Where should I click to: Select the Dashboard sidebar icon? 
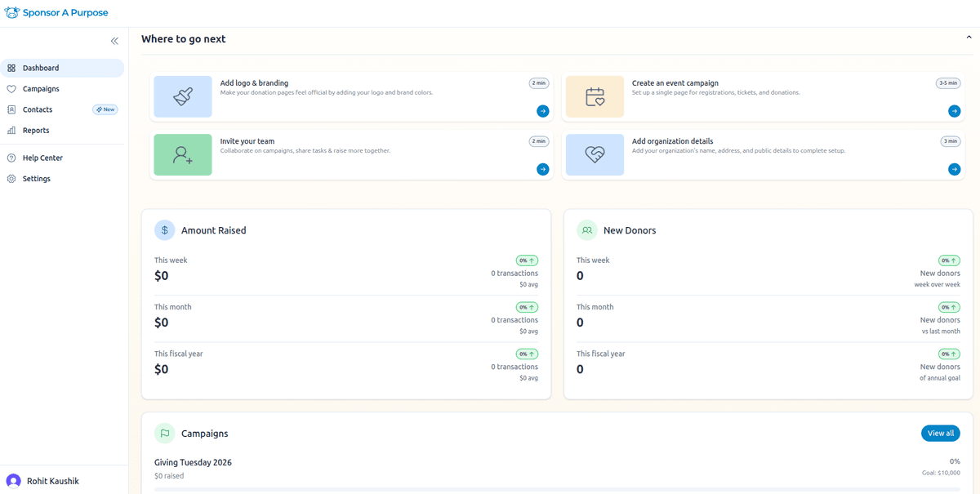tap(13, 68)
